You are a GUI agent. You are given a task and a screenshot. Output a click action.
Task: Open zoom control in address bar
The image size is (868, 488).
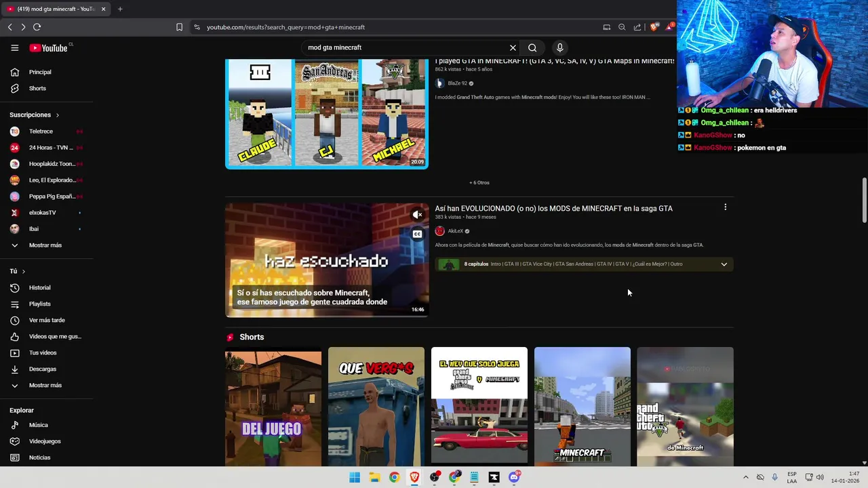[x=622, y=27]
